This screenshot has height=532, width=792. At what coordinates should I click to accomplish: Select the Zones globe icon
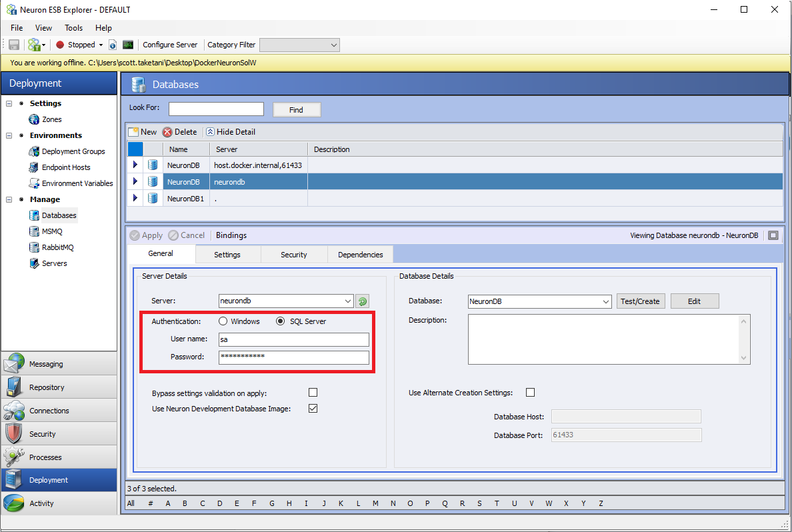[34, 119]
